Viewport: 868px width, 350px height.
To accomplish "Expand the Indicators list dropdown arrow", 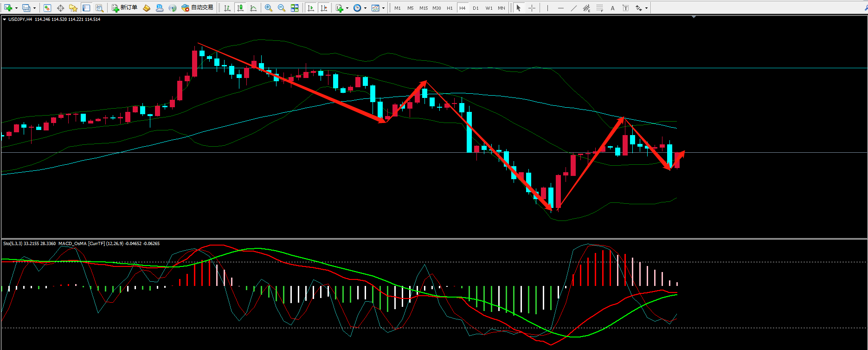I will tap(347, 8).
